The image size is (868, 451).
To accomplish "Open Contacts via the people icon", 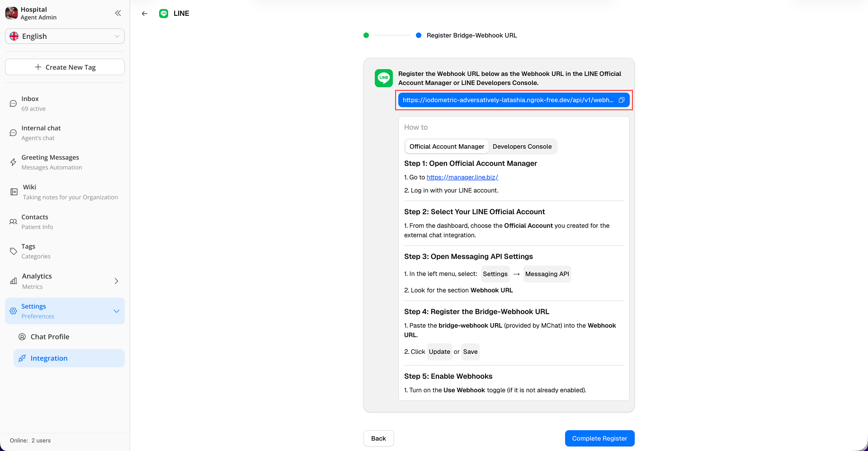I will (x=13, y=221).
